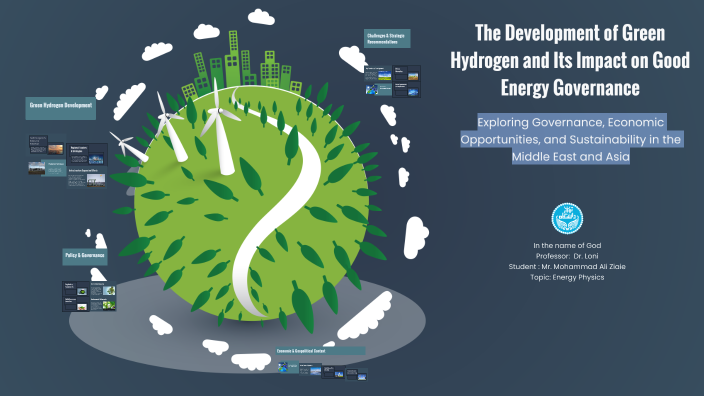Image resolution: width=704 pixels, height=396 pixels.
Task: Click the green city skyline atop the globe
Action: tap(242, 66)
